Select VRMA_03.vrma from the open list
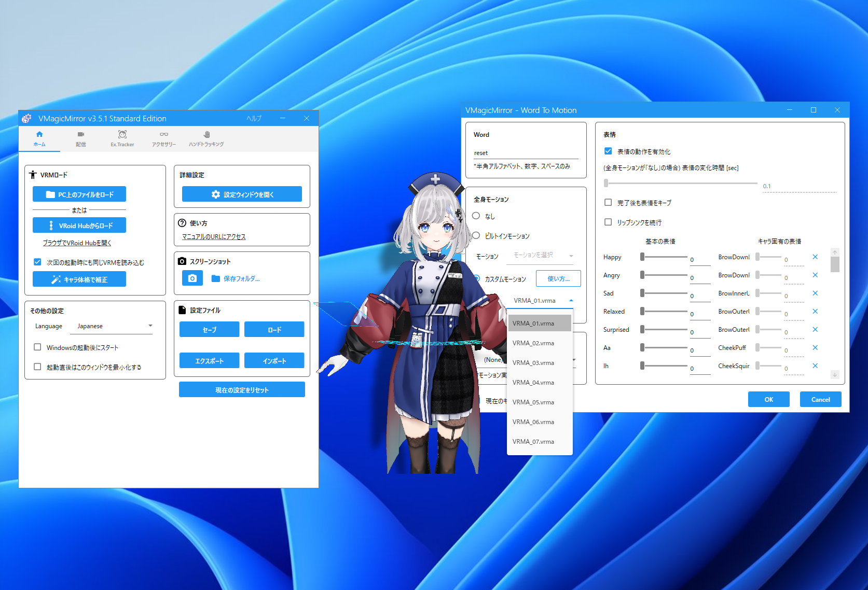Image resolution: width=868 pixels, height=590 pixels. pyautogui.click(x=532, y=362)
